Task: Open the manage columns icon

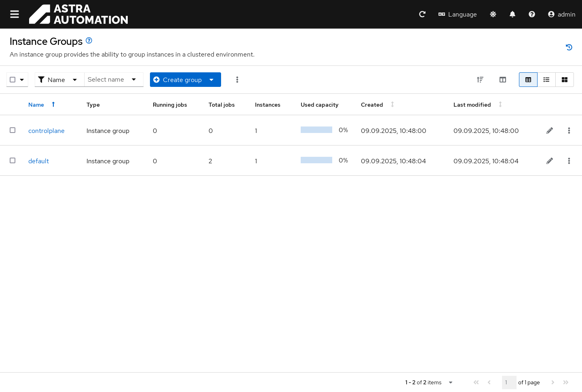Action: tap(503, 80)
